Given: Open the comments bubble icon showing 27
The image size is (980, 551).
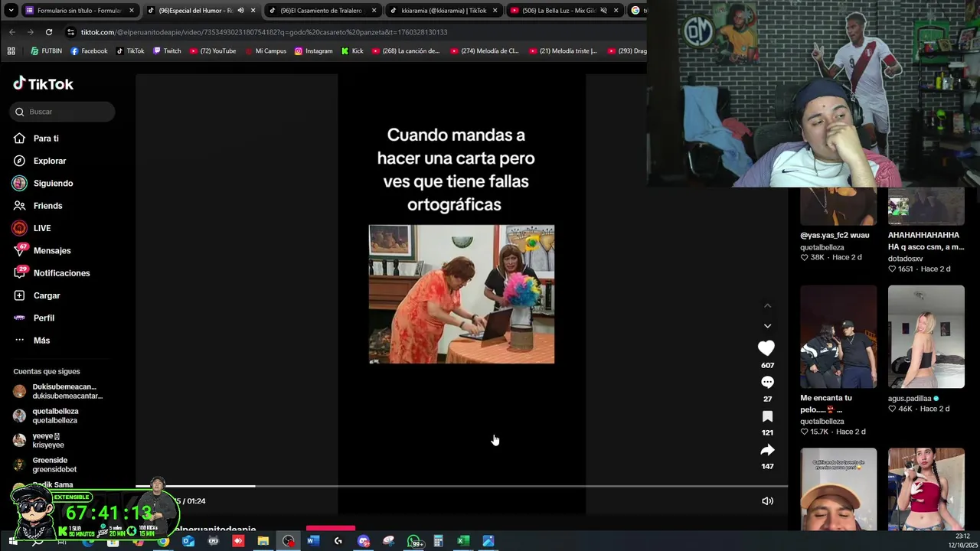Looking at the screenshot, I should 767,382.
